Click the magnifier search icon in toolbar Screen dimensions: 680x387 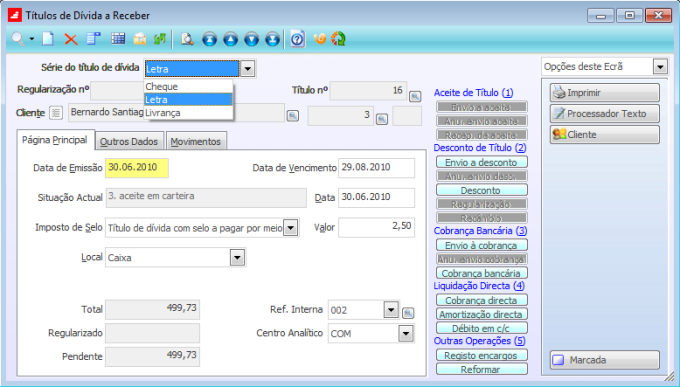click(18, 39)
